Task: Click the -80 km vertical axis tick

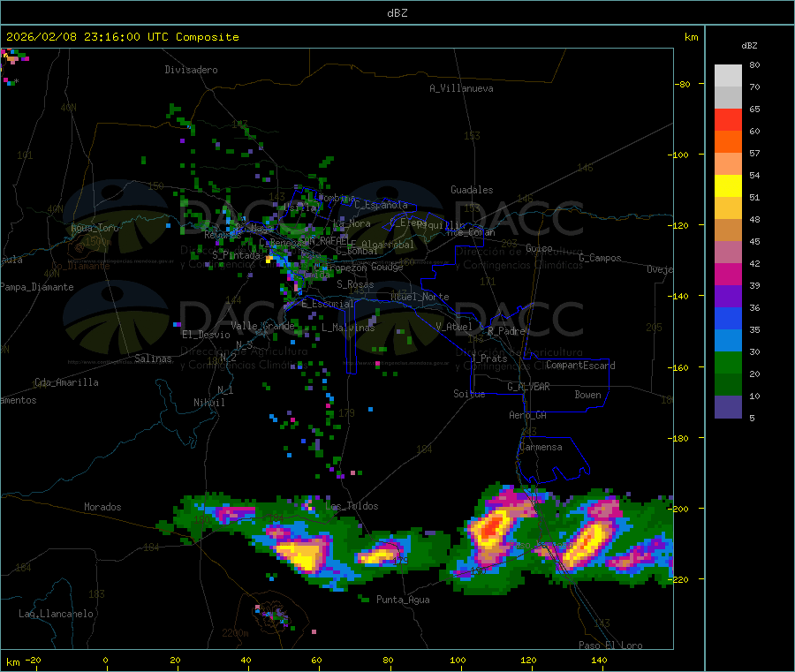Action: (x=683, y=84)
